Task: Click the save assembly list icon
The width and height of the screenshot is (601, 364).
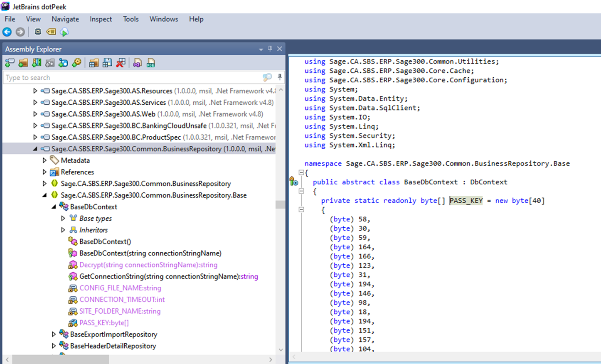Action: point(107,63)
